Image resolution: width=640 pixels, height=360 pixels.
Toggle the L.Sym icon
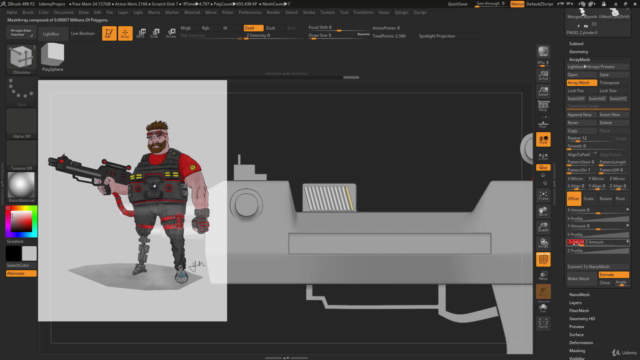(543, 156)
